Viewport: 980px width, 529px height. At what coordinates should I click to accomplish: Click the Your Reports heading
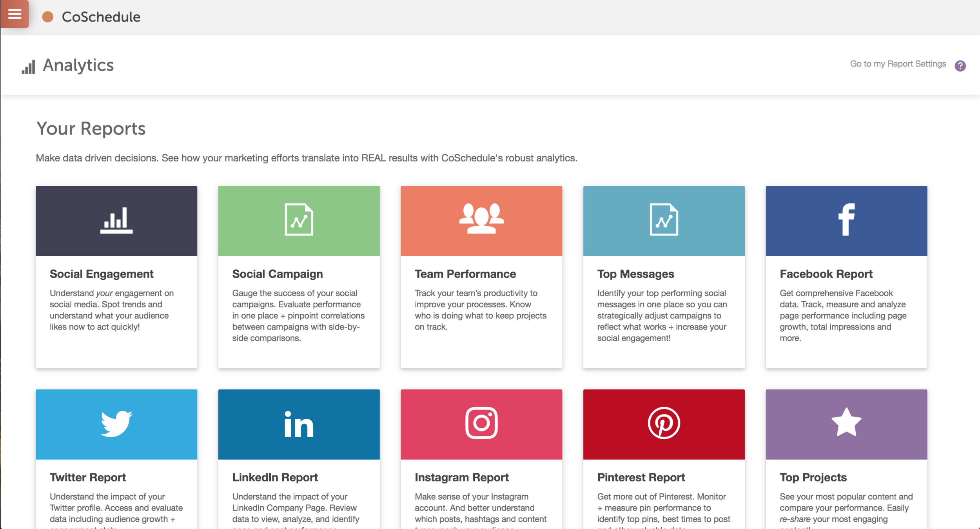pyautogui.click(x=91, y=129)
